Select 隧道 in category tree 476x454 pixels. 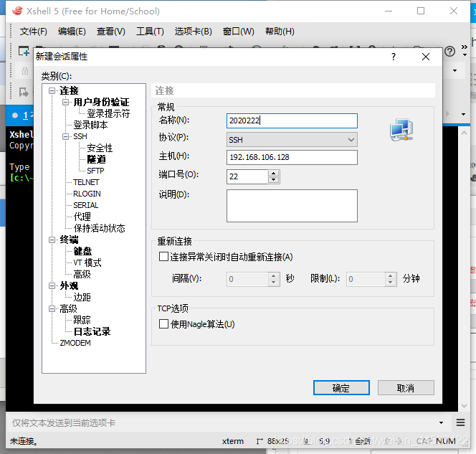point(97,159)
